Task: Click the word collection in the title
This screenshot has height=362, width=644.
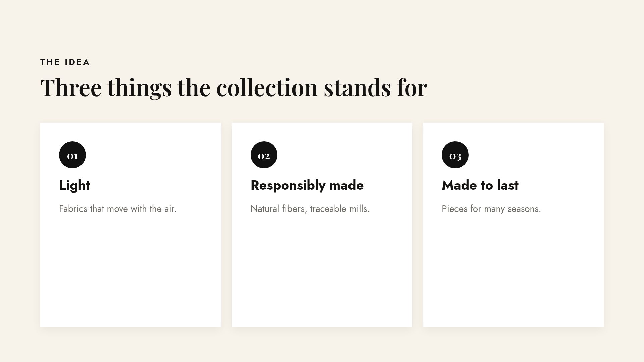Action: [267, 87]
